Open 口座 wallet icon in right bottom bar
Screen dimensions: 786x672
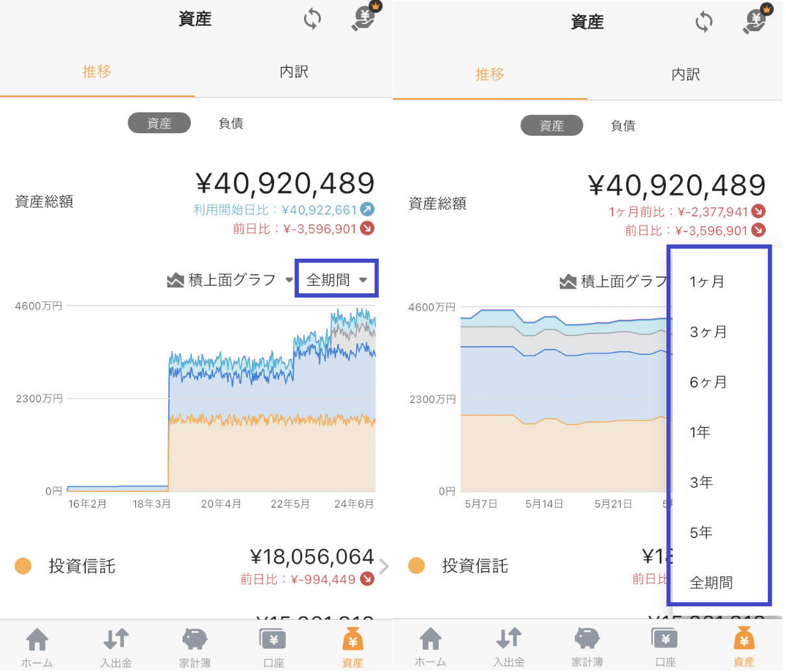(x=666, y=648)
